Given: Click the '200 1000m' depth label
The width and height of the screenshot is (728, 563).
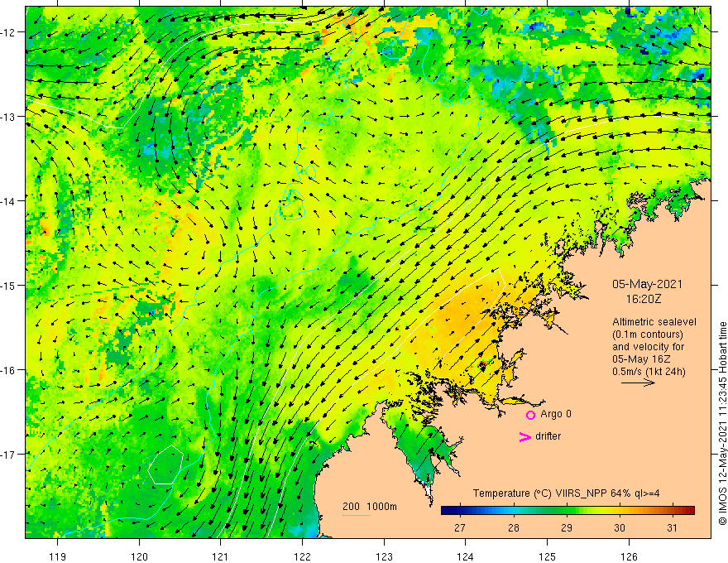Looking at the screenshot, I should pyautogui.click(x=370, y=507).
